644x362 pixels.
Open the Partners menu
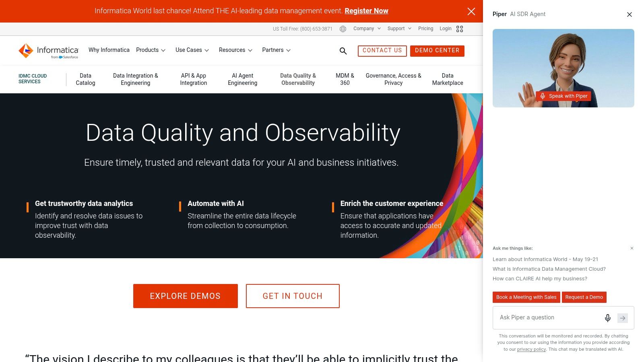click(276, 50)
